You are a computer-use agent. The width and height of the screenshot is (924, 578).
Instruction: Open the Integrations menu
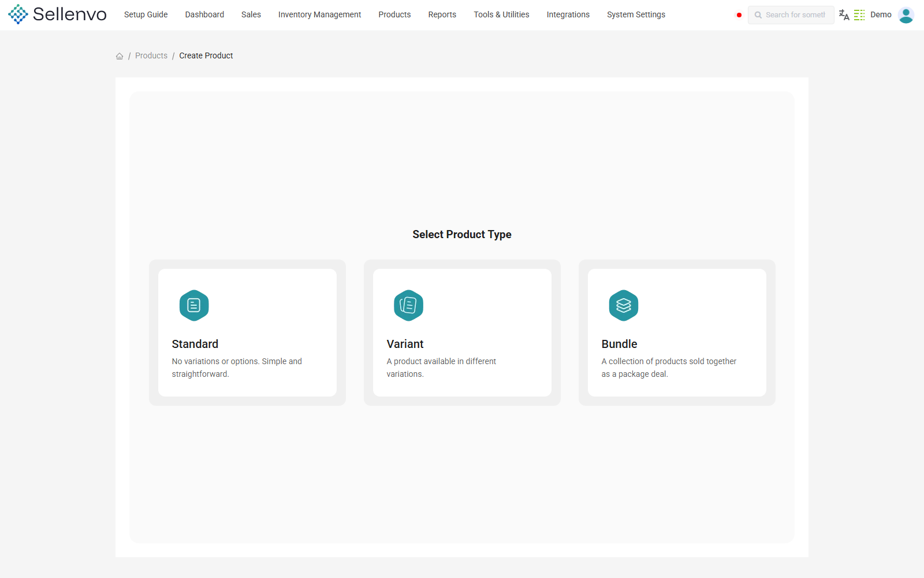(568, 14)
